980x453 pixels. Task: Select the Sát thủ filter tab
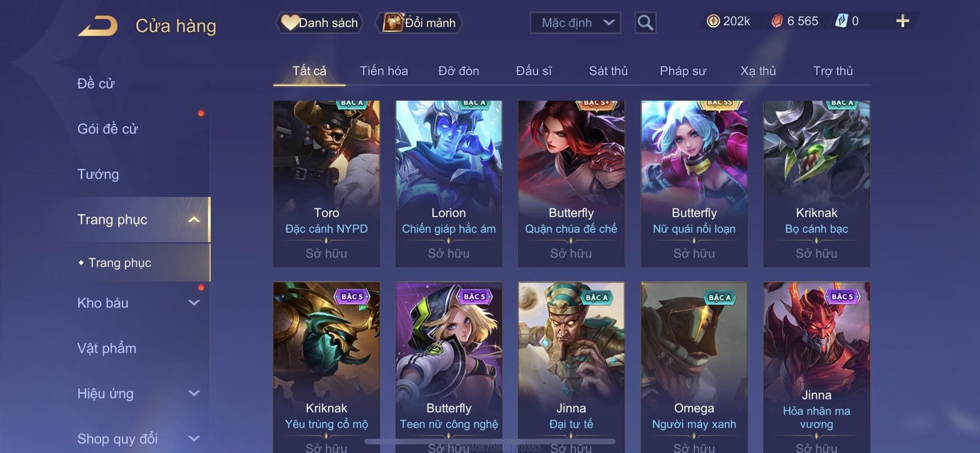(x=608, y=71)
